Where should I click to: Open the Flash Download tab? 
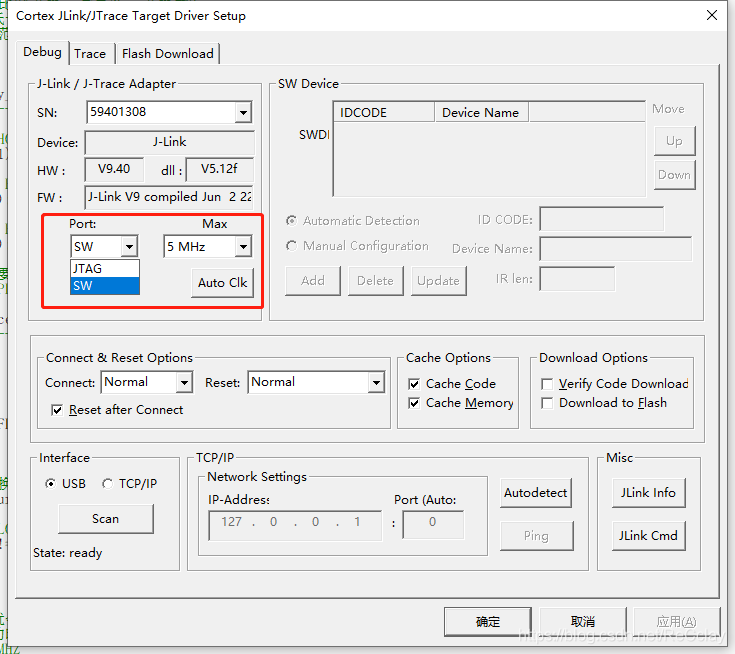click(x=167, y=53)
